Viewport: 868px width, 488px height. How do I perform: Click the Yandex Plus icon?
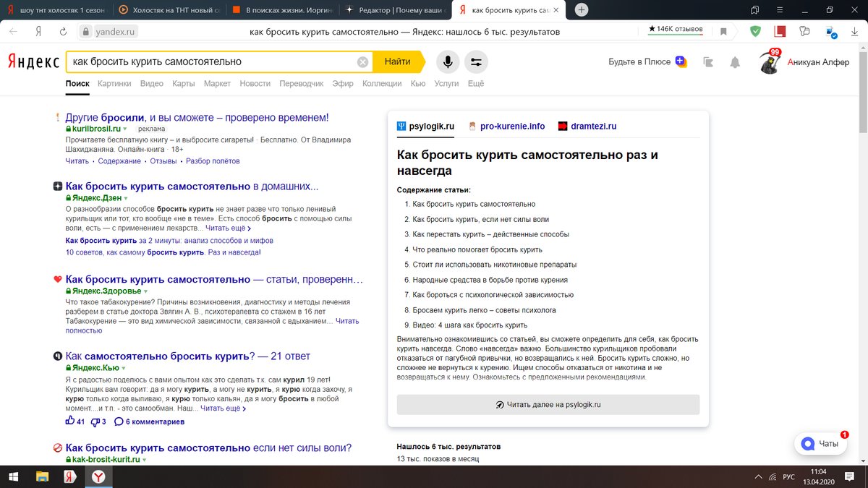[681, 61]
